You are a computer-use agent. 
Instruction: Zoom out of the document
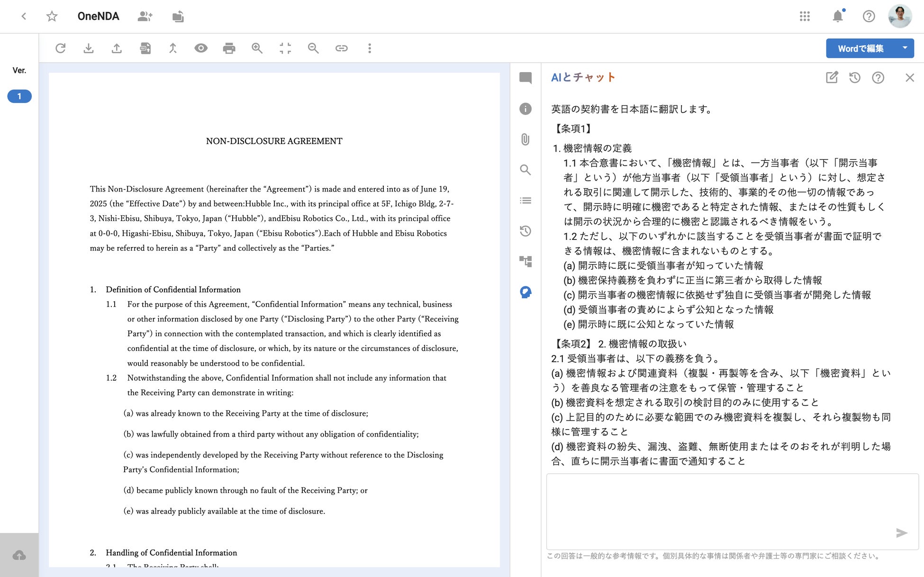[313, 48]
